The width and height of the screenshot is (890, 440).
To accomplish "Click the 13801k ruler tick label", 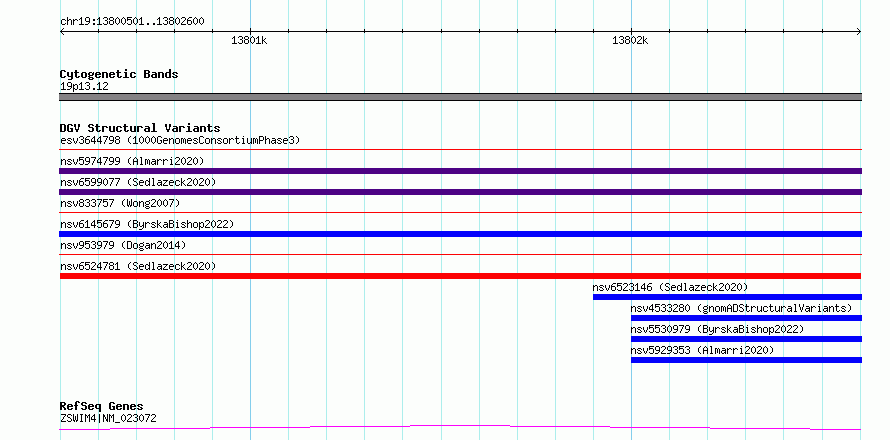I will coord(249,40).
